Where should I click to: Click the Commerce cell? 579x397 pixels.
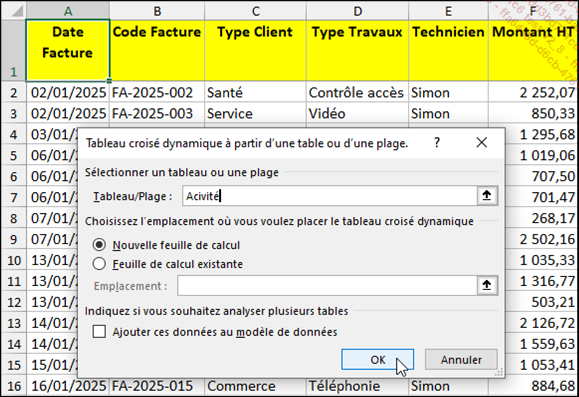tap(255, 386)
